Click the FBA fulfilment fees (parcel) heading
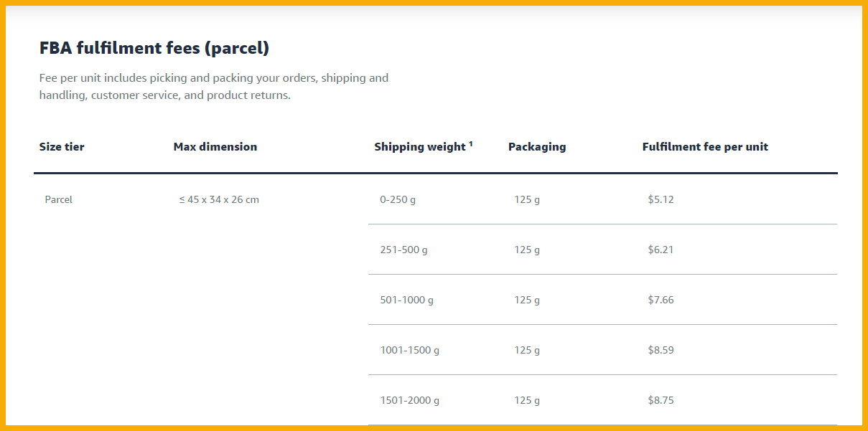The image size is (868, 431). click(154, 49)
